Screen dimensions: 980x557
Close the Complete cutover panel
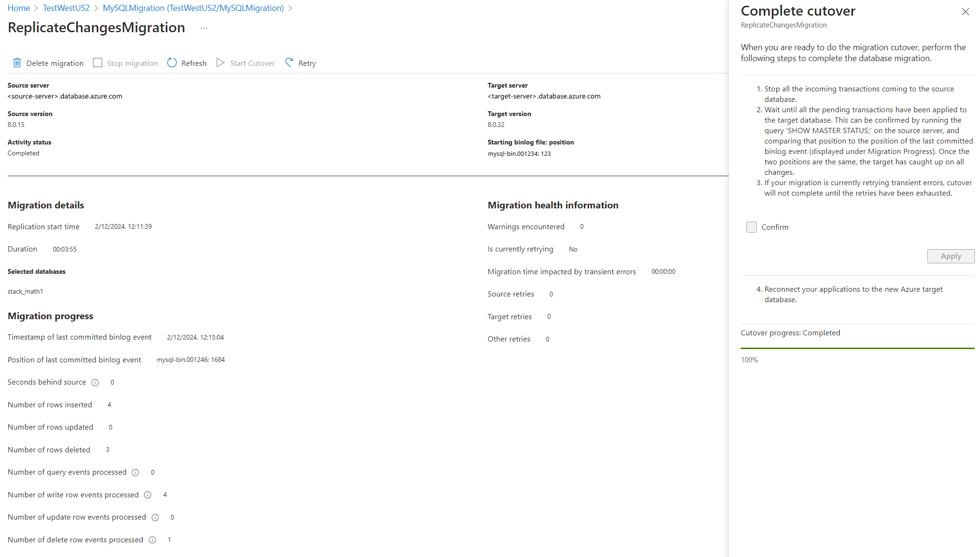[965, 11]
